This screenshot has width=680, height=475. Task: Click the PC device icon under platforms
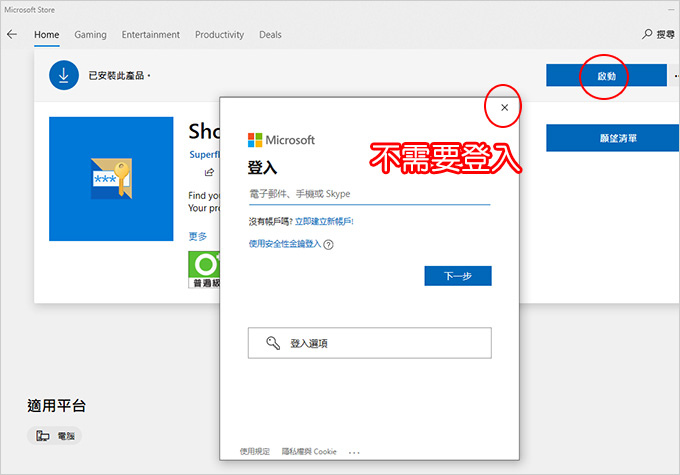(42, 436)
